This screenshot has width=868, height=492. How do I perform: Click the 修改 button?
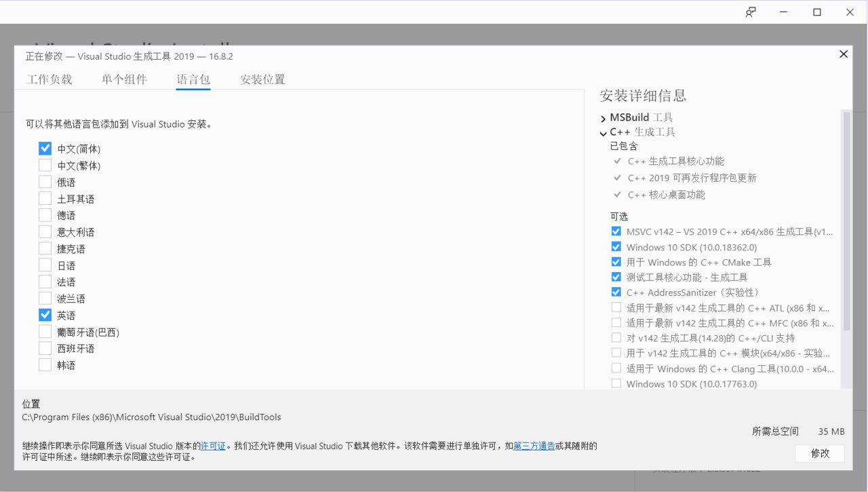pyautogui.click(x=819, y=453)
